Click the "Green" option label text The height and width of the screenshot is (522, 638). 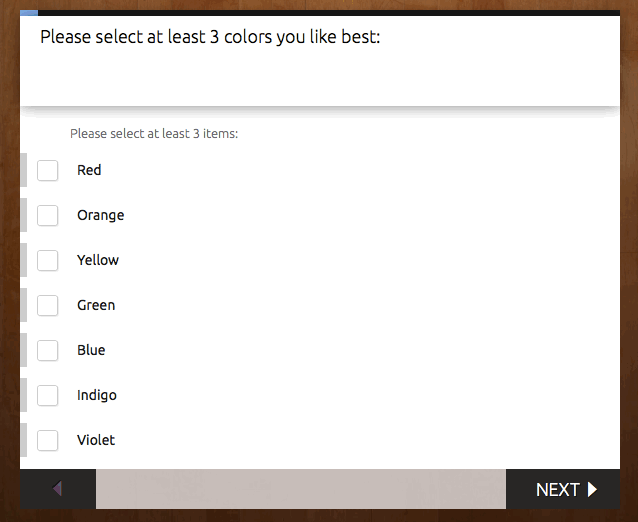click(96, 305)
